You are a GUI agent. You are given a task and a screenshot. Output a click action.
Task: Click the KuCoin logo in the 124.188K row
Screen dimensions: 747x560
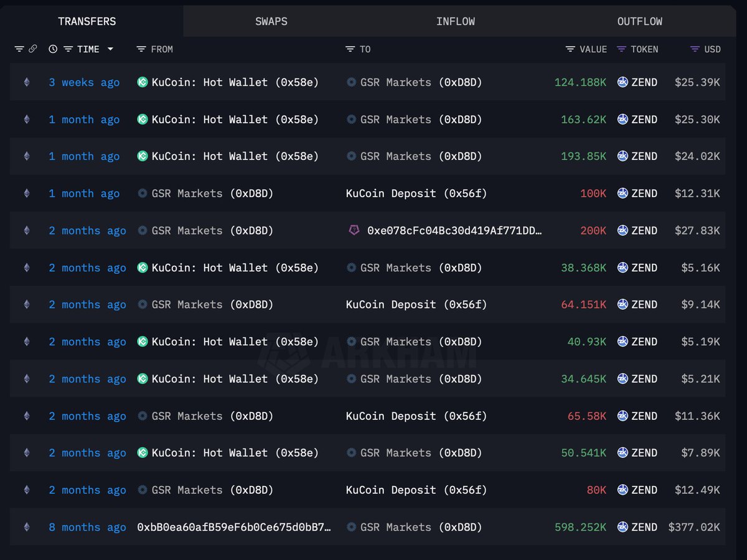[x=143, y=82]
